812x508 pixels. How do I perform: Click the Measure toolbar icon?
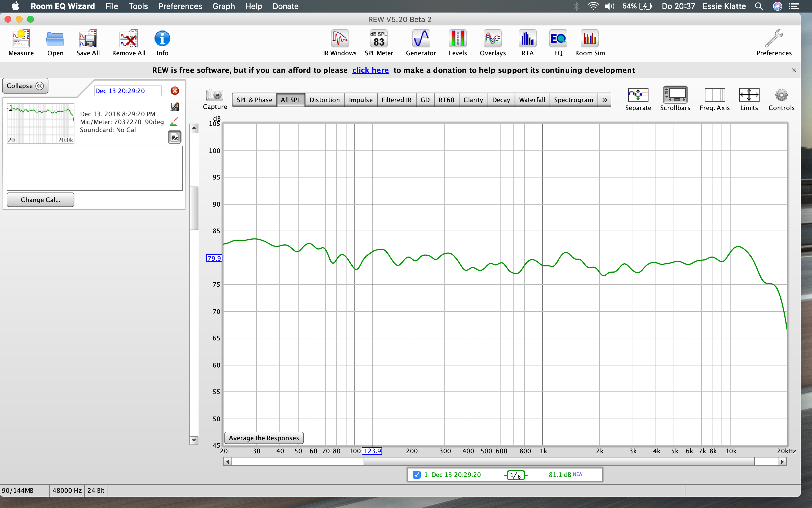[x=21, y=43]
